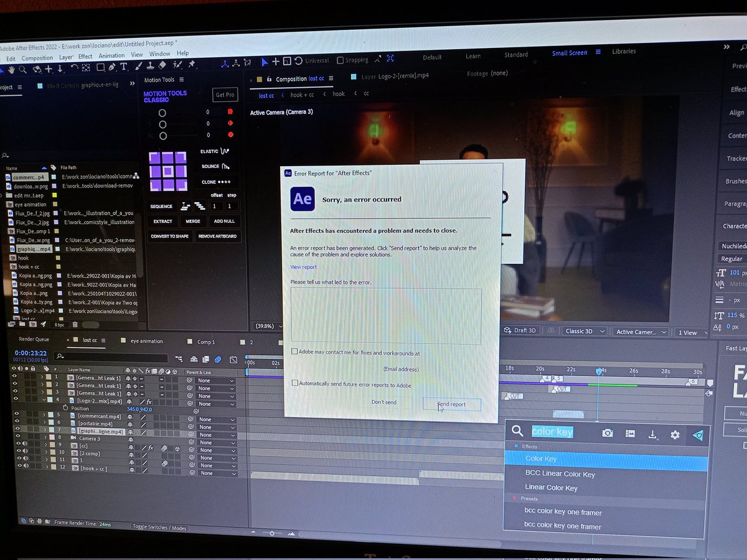Expand layer 5 commercant.mp4 twirl arrow

click(44, 414)
